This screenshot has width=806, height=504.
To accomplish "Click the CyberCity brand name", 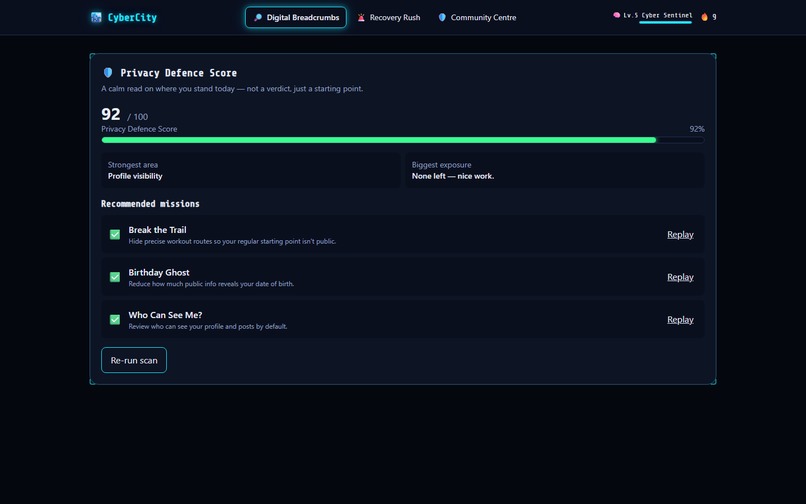I will [x=132, y=17].
